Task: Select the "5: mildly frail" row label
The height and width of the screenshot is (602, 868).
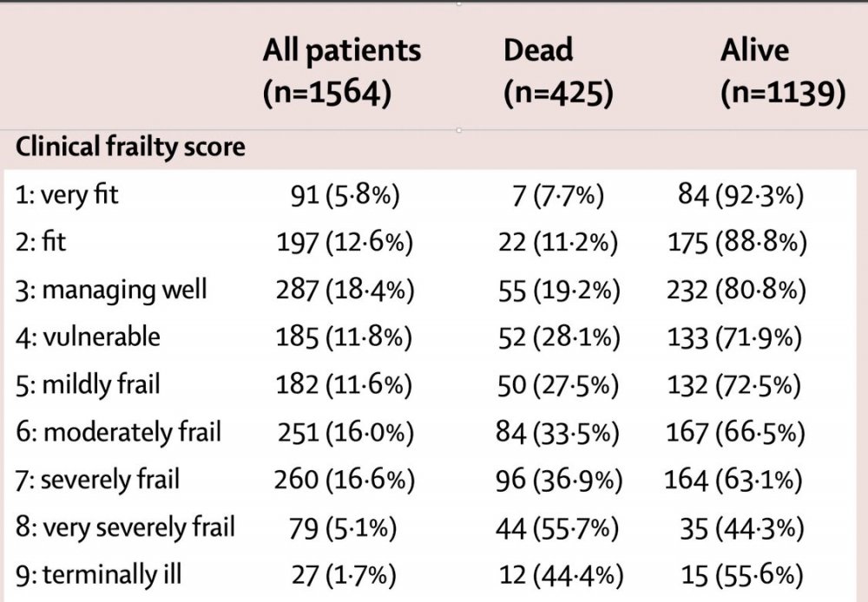Action: [88, 383]
